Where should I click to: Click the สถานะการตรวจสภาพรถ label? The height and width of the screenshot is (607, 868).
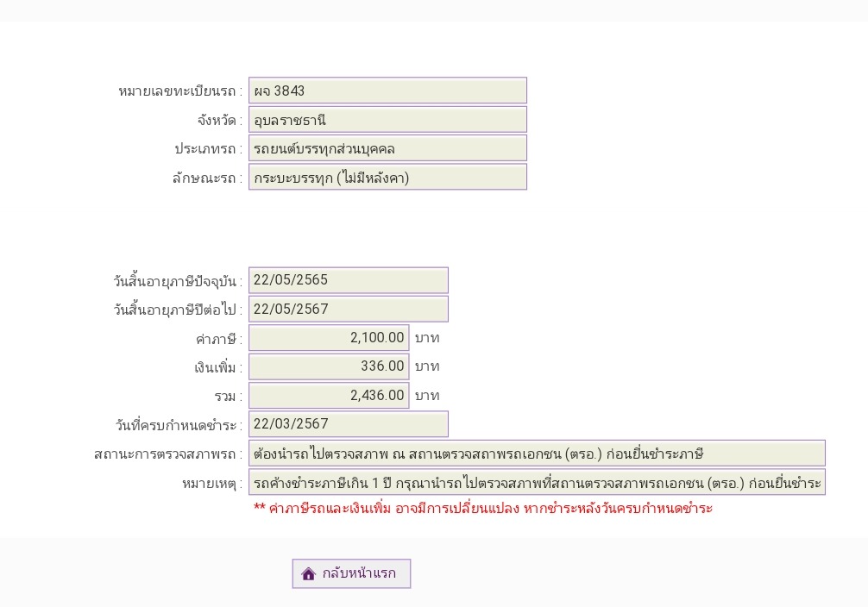point(168,454)
